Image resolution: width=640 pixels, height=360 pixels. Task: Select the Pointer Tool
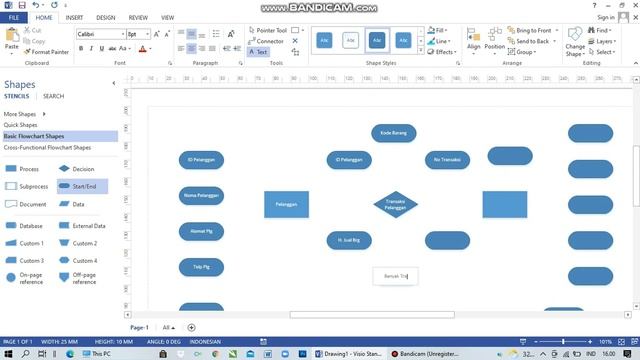[x=267, y=30]
